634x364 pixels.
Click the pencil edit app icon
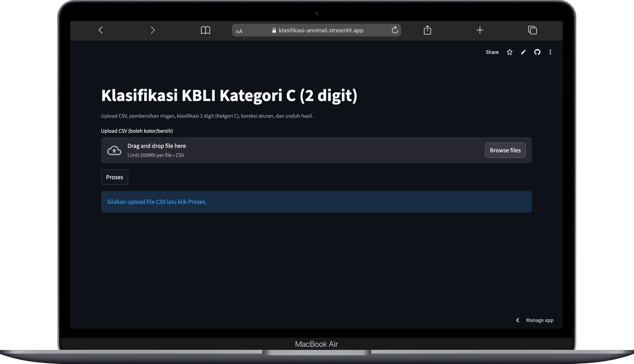523,52
